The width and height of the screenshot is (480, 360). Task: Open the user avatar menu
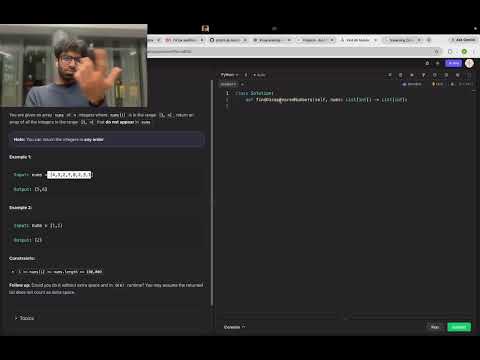pos(469,63)
